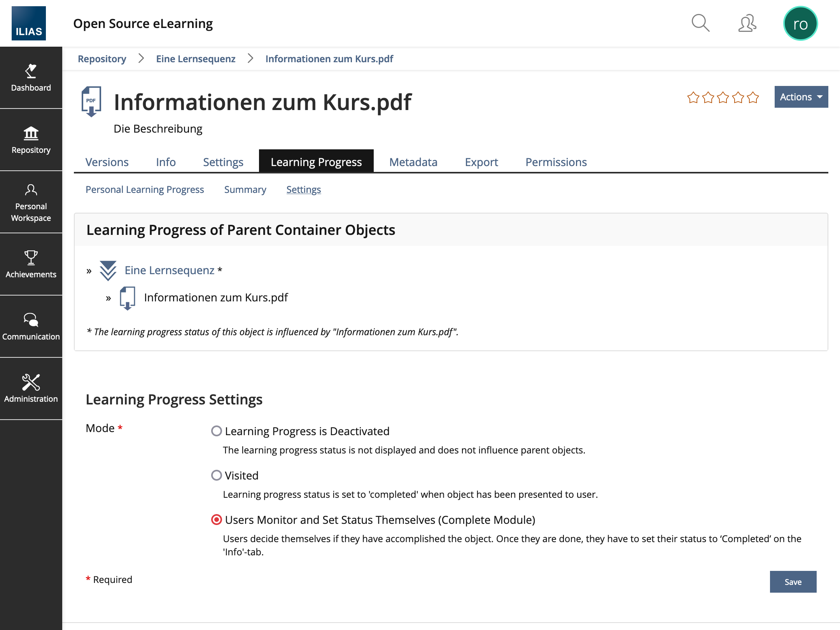Open Achievements trophy icon

pos(31,264)
